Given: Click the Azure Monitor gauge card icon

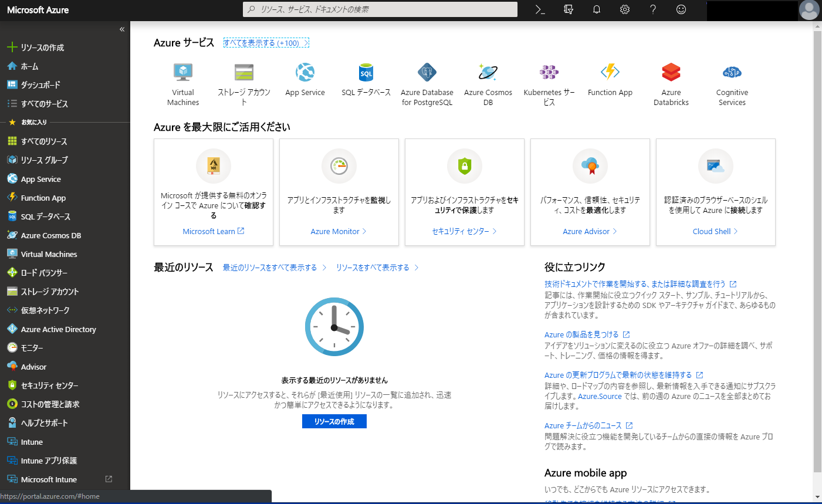Looking at the screenshot, I should [x=339, y=166].
